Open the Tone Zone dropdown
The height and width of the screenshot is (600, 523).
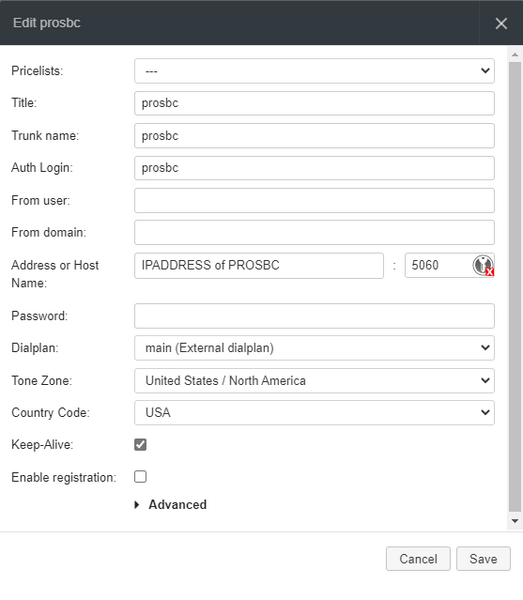click(x=314, y=381)
